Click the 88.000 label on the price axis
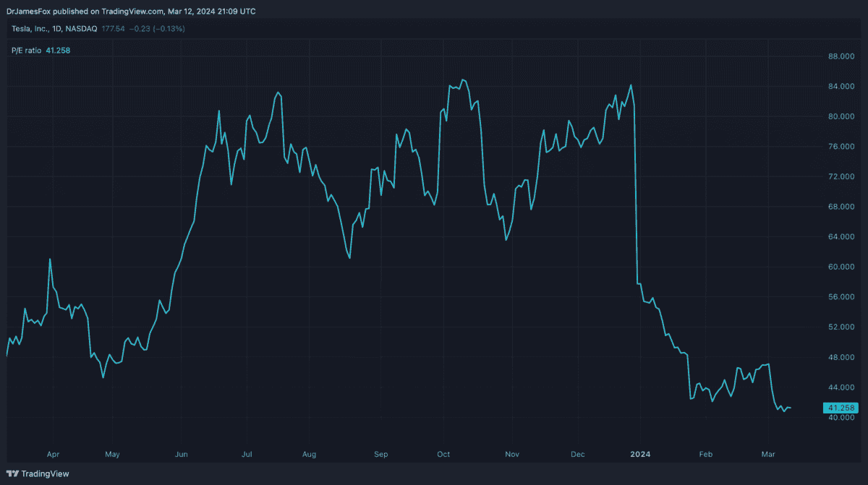This screenshot has width=868, height=485. click(842, 56)
